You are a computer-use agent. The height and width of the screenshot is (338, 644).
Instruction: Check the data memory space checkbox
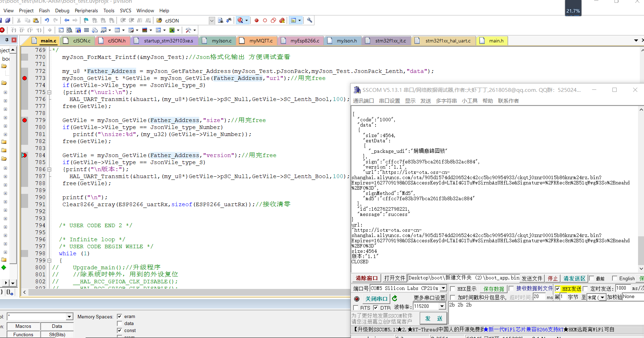coord(120,323)
